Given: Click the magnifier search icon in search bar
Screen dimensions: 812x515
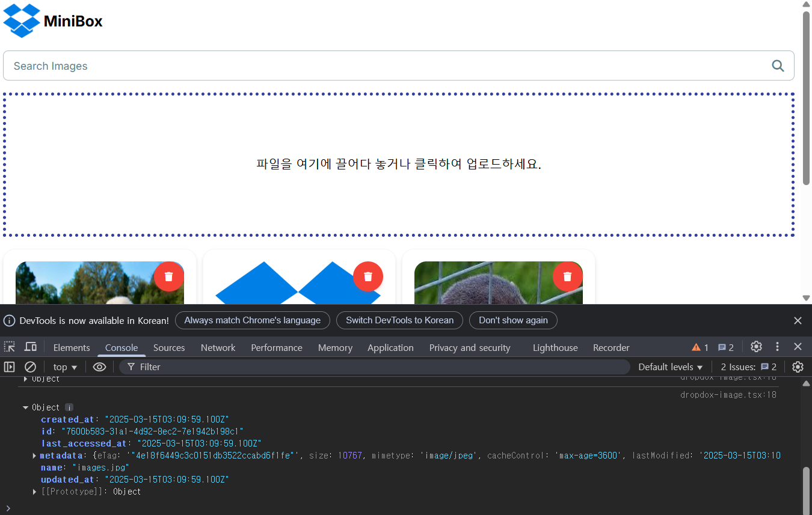Looking at the screenshot, I should point(778,66).
